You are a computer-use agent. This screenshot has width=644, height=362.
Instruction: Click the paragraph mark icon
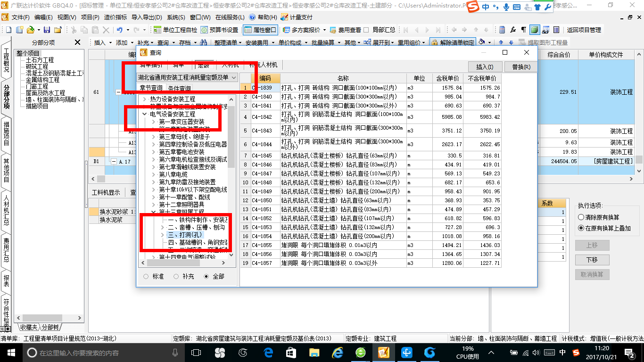coord(523,30)
